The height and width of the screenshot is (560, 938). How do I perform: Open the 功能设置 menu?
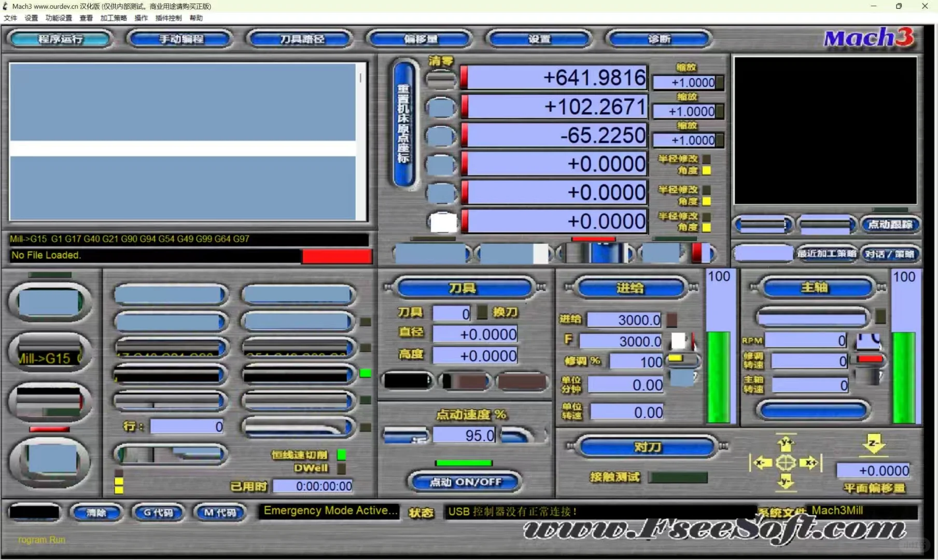point(59,18)
